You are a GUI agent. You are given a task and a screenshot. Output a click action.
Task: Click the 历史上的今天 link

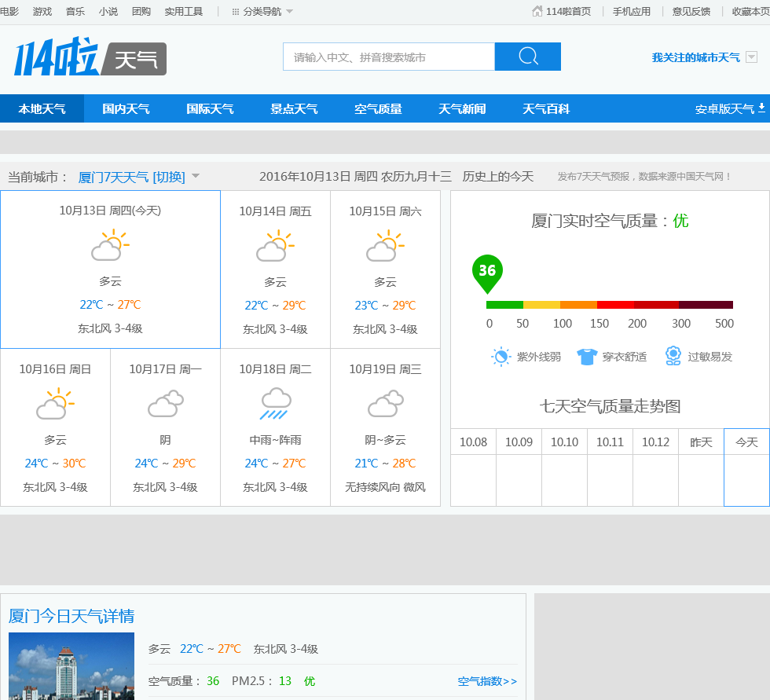pos(497,177)
